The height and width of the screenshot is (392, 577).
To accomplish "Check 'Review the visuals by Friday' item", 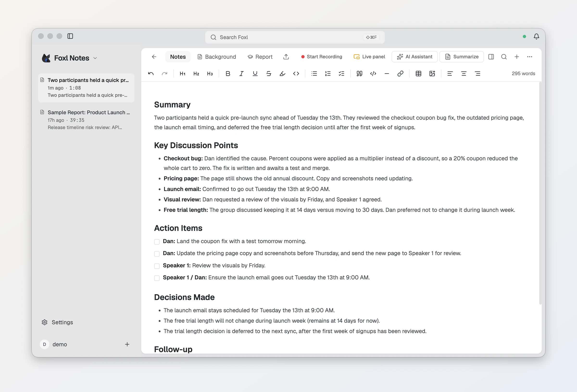I will [157, 266].
